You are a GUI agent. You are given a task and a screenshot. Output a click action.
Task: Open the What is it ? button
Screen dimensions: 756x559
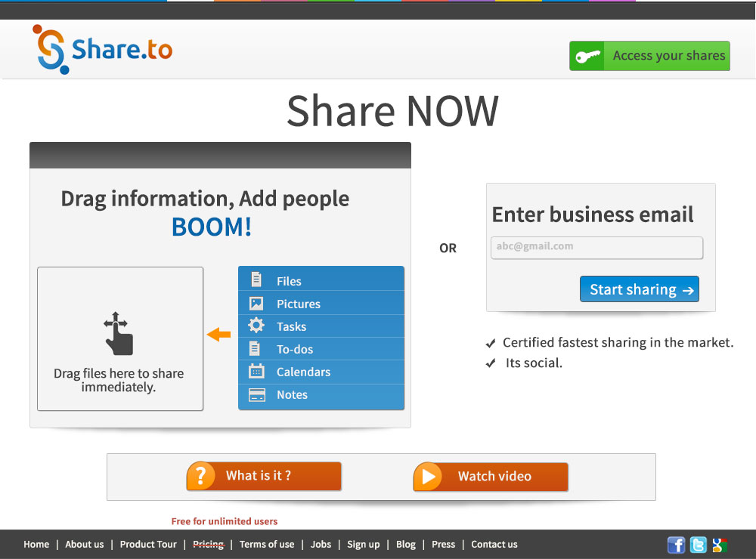pos(264,476)
